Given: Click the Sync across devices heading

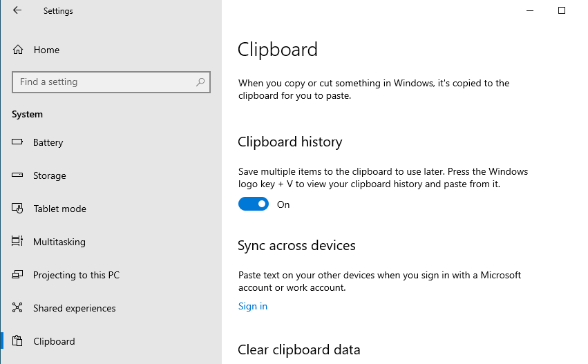Looking at the screenshot, I should coord(296,245).
